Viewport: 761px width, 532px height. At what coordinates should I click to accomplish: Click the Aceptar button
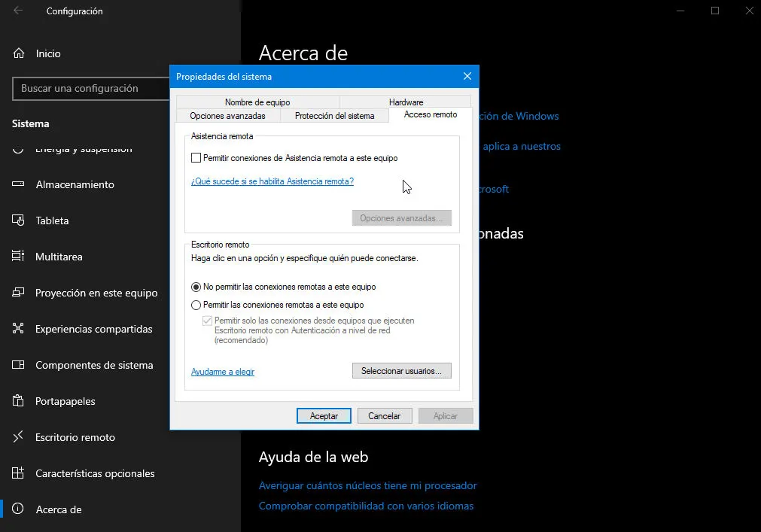[324, 415]
